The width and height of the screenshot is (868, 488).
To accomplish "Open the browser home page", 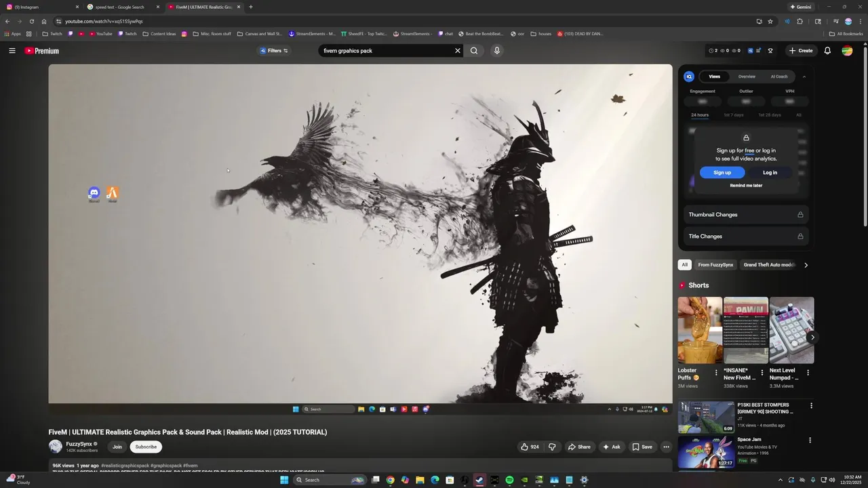I will coord(44,21).
